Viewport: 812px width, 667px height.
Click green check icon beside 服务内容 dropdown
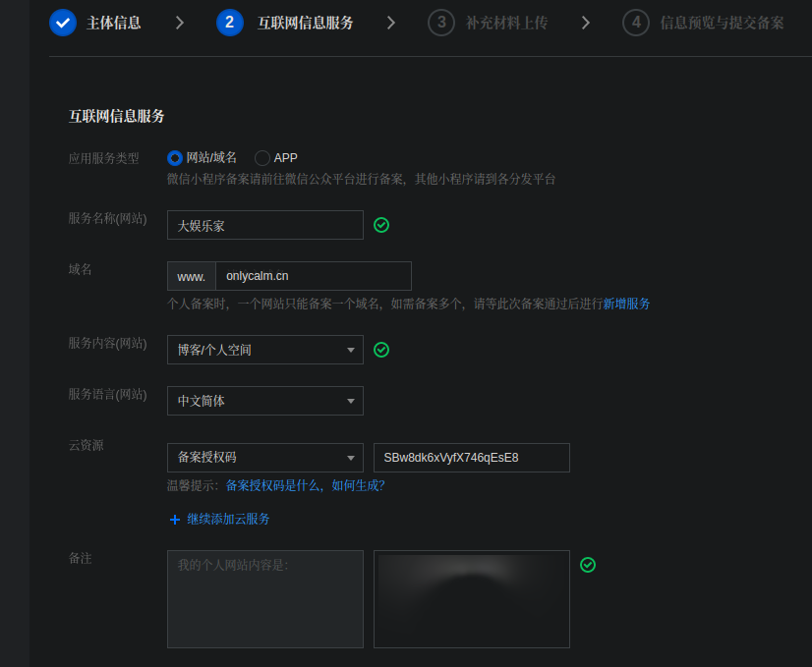381,350
